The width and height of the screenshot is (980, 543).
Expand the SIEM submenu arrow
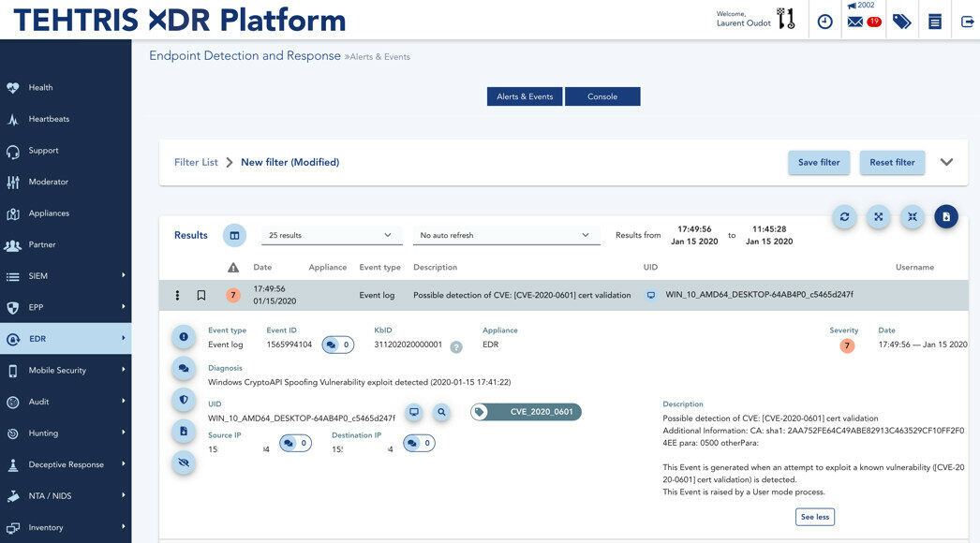point(123,275)
